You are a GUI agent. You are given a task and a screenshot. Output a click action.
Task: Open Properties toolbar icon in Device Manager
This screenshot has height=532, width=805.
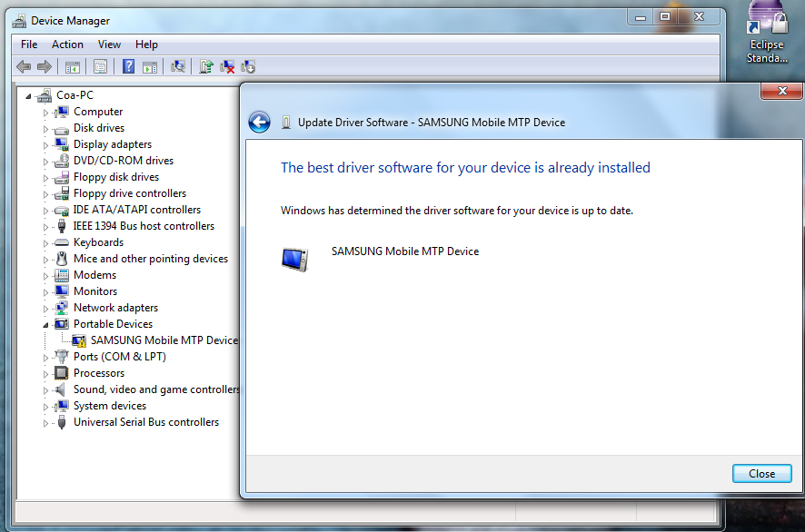point(101,66)
